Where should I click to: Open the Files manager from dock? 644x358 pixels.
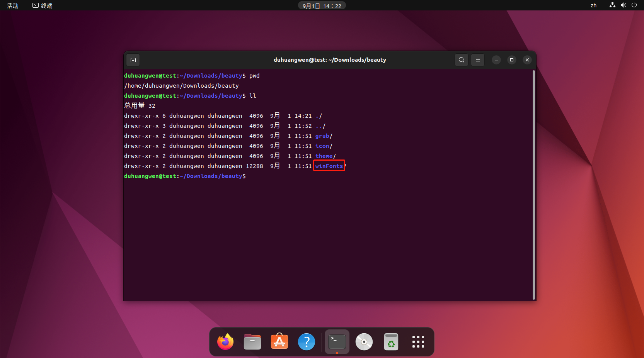[x=252, y=342]
